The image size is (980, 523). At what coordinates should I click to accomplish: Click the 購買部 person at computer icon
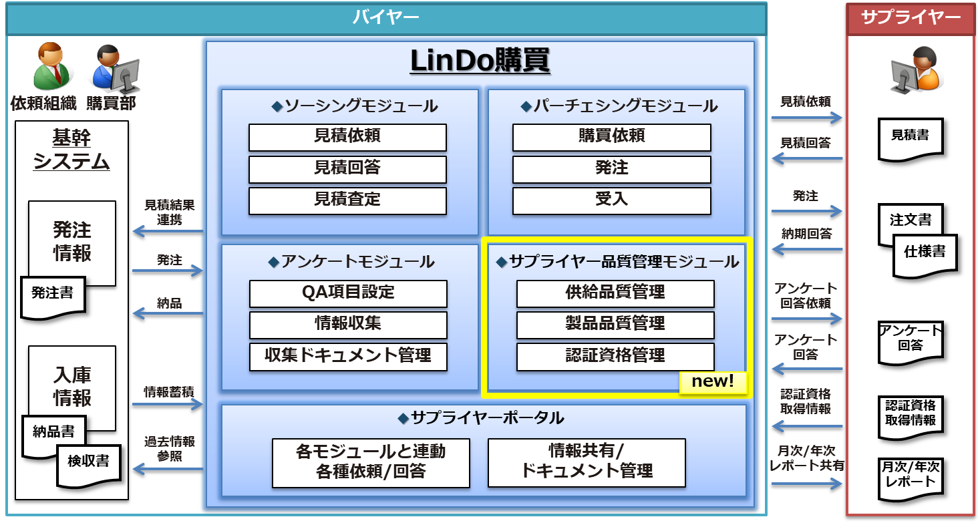(x=116, y=69)
